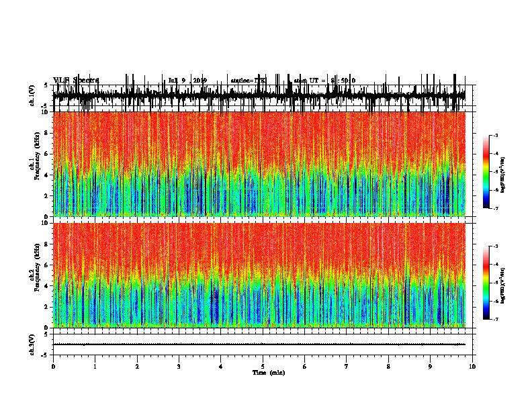This screenshot has height=411, width=532.
Task: Click the ch.1 spectrogram '4' kHz tick label
Action: pyautogui.click(x=47, y=175)
